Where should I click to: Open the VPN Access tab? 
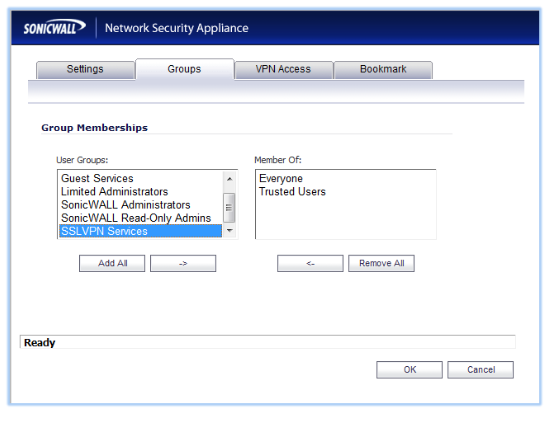tap(284, 69)
